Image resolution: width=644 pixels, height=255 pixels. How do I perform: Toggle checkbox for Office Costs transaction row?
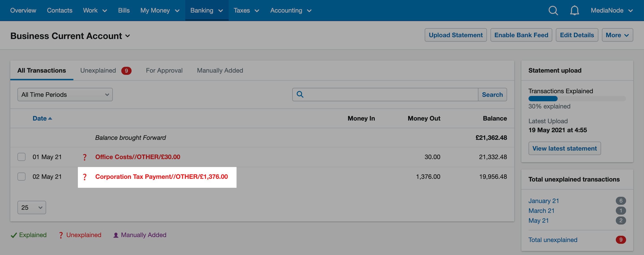[21, 157]
